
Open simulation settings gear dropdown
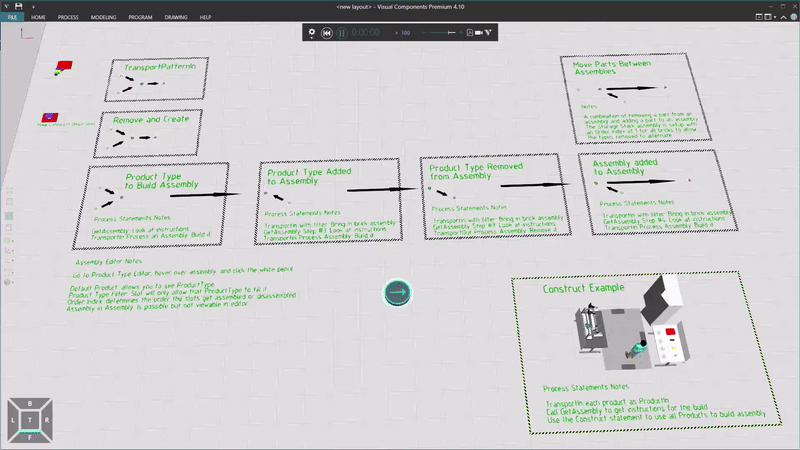tap(312, 33)
